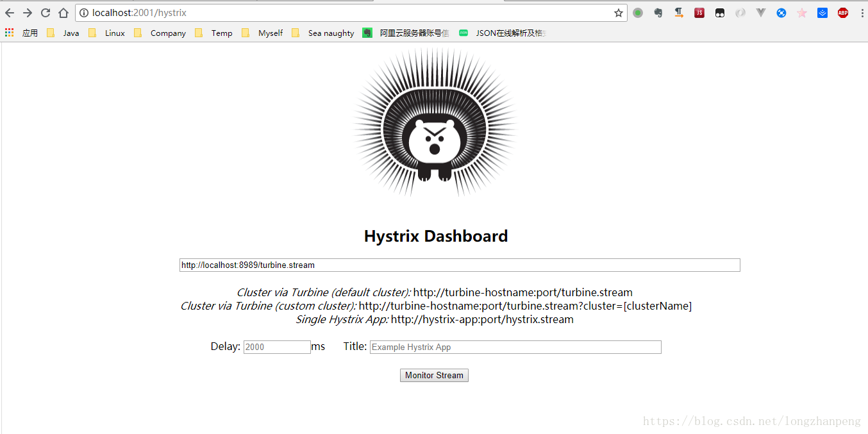
Task: Click the 'Delay:' label
Action: 226,346
